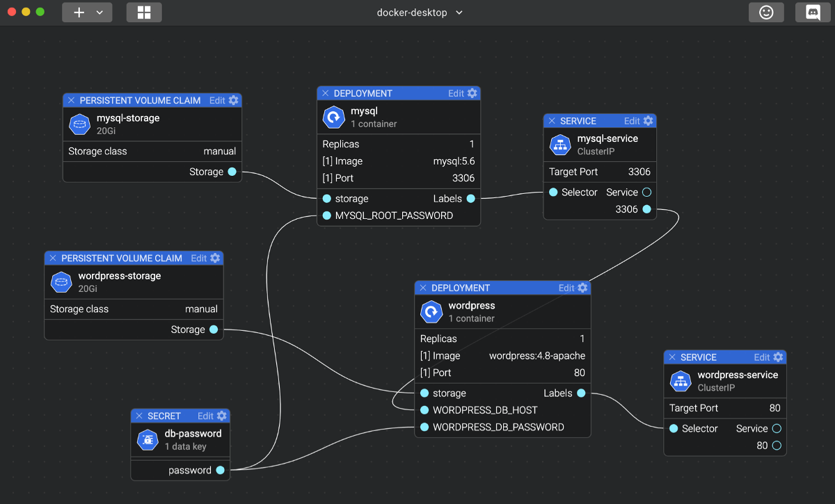Click the WORDPRESS_DB_PASSWORD input port
The image size is (835, 504).
(424, 428)
